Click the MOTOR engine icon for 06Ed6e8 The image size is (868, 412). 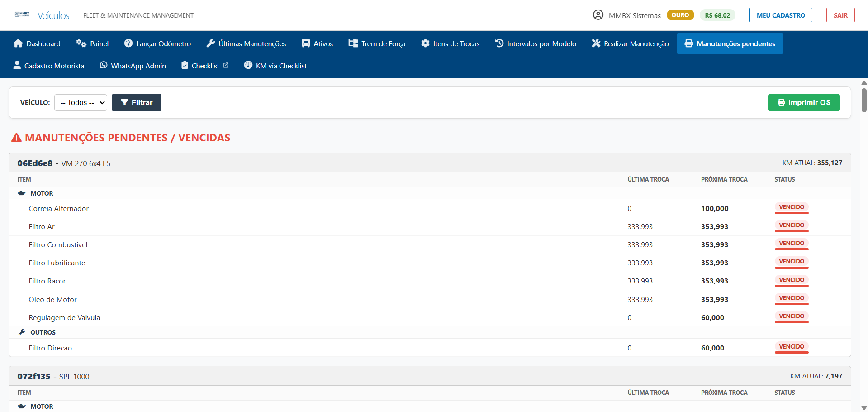pyautogui.click(x=22, y=193)
